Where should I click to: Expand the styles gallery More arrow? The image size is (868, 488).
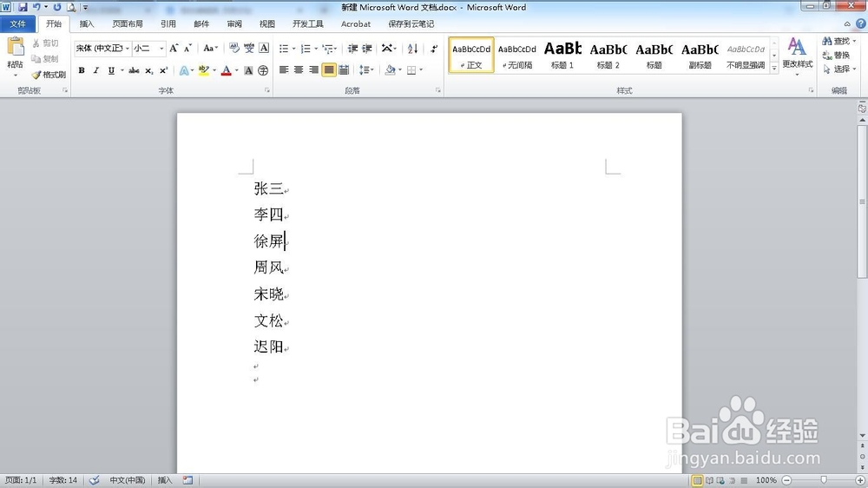point(774,68)
